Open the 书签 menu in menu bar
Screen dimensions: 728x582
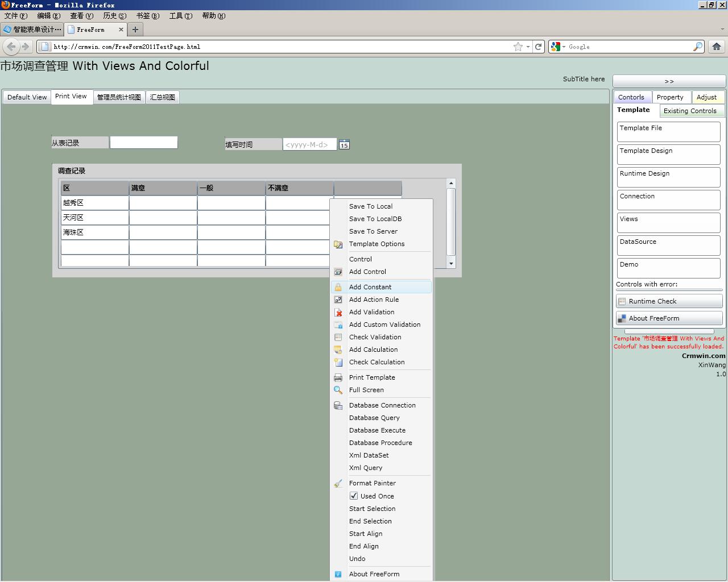point(148,16)
